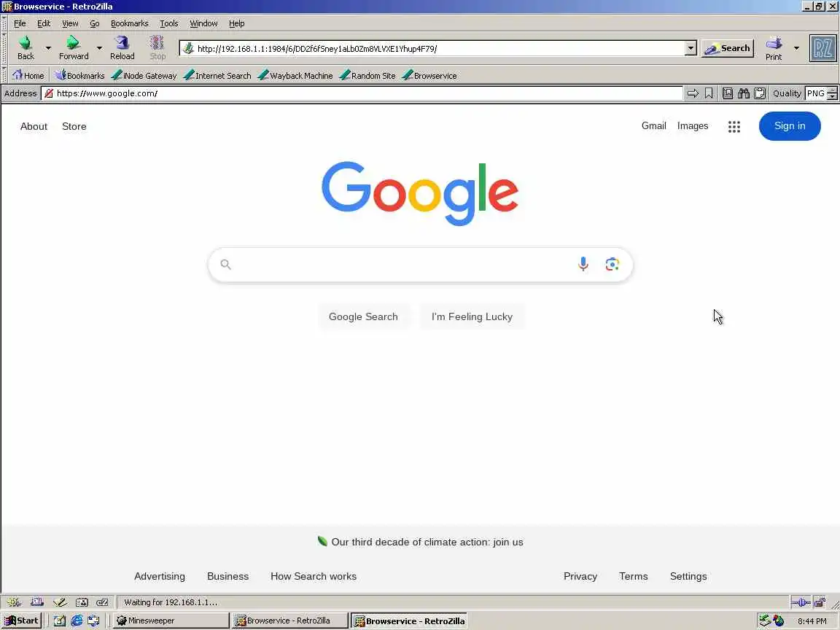Viewport: 840px width, 630px height.
Task: Click the security padlock icon in status bar
Action: pyautogui.click(x=819, y=603)
